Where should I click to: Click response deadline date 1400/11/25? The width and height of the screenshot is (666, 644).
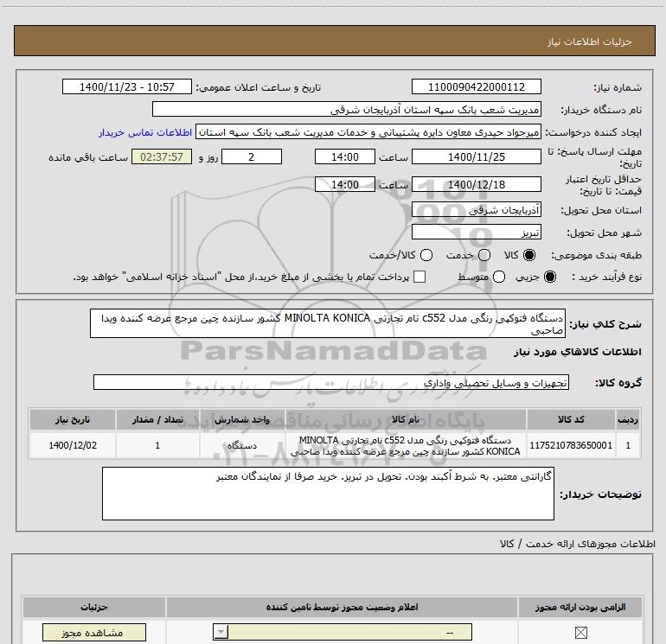476,157
